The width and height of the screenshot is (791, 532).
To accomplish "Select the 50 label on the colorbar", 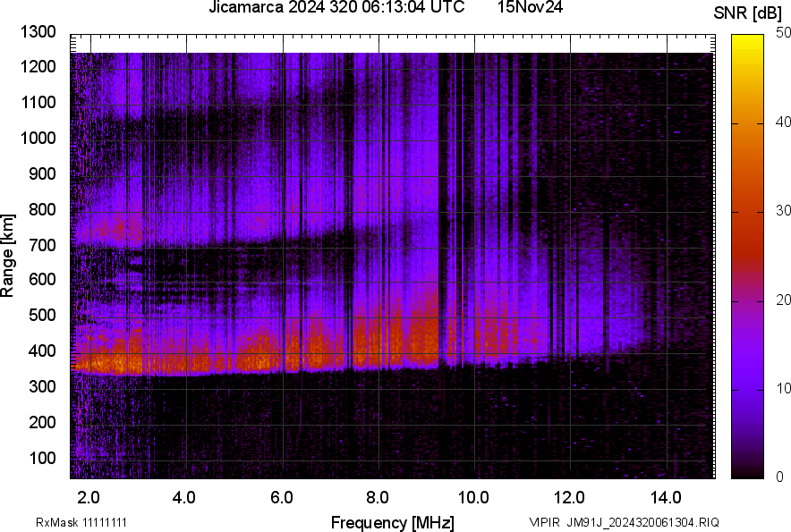I will 780,33.
